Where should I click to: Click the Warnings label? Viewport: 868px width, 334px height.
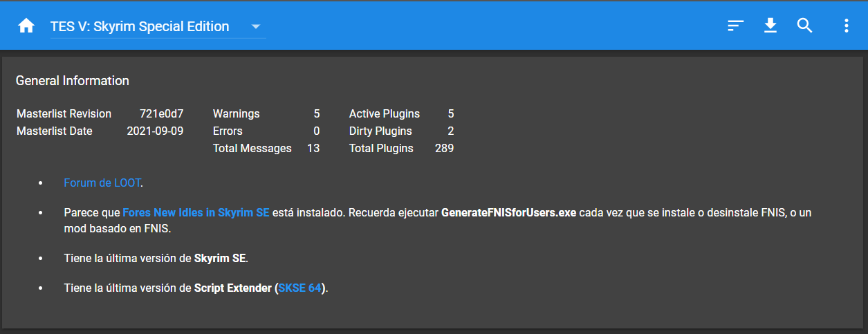pyautogui.click(x=237, y=113)
